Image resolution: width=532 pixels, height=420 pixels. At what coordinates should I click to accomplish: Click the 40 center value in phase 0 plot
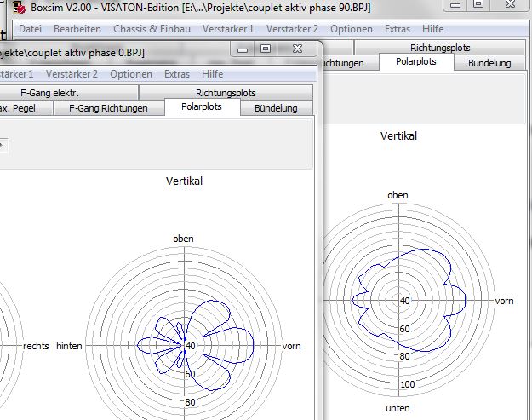point(191,346)
